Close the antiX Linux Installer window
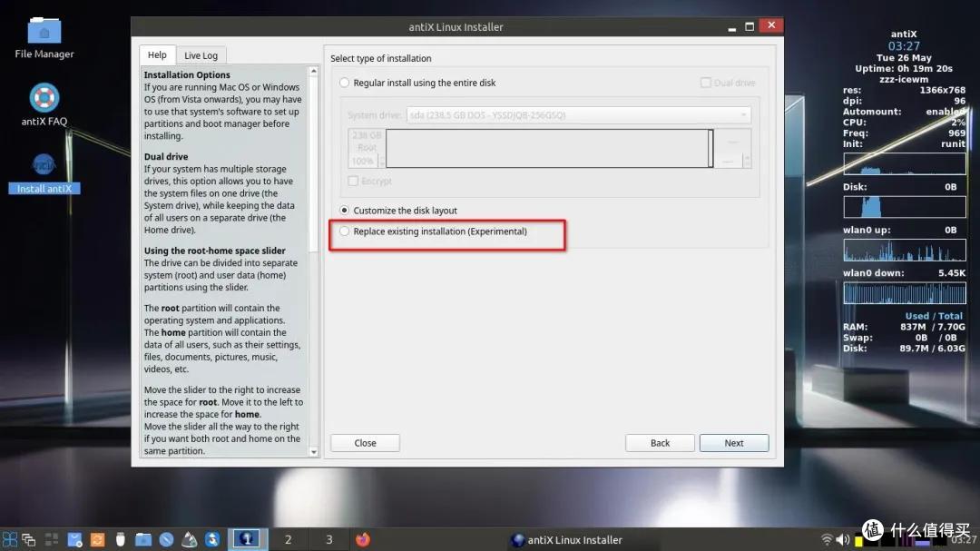Image resolution: width=980 pixels, height=551 pixels. coord(771,25)
